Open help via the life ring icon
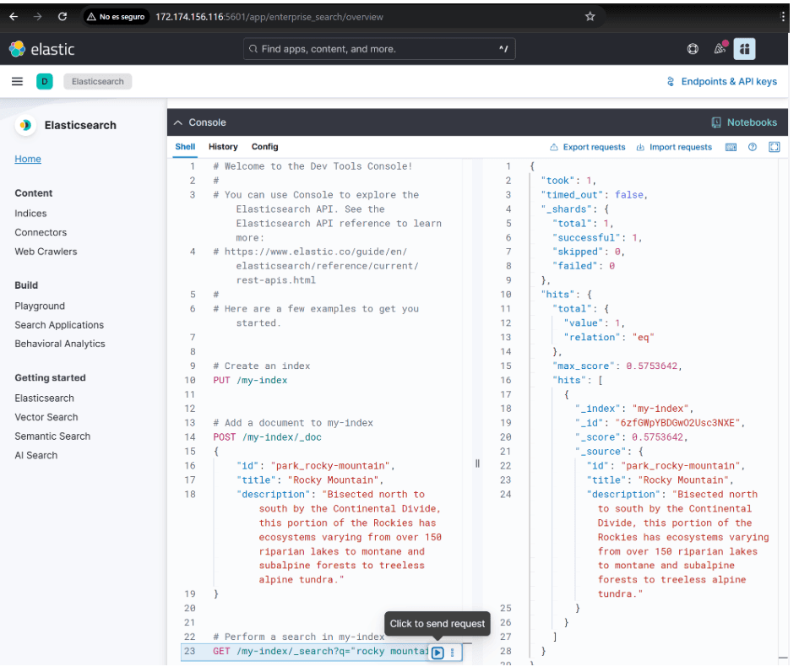 point(693,48)
